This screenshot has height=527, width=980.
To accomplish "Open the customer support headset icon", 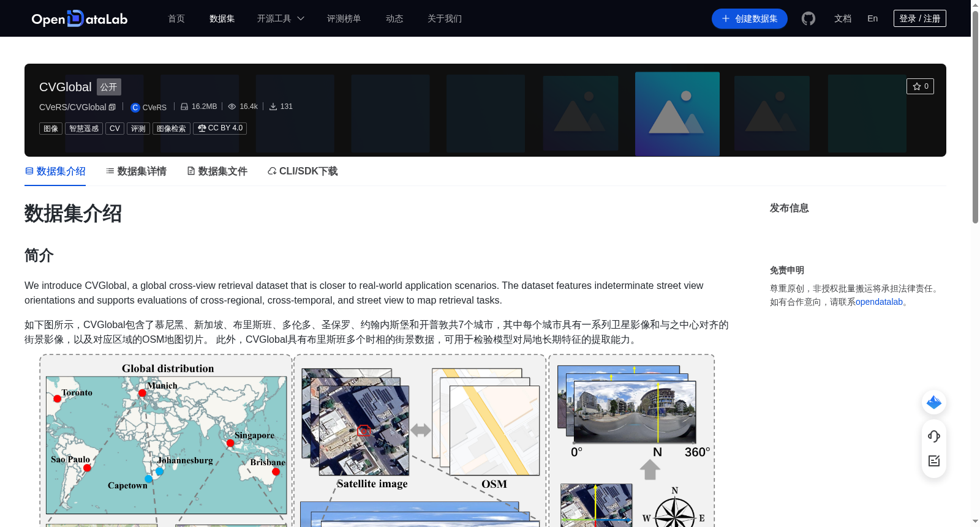I will (934, 436).
